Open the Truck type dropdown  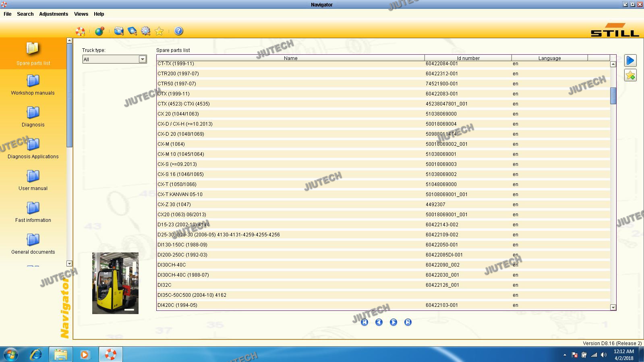114,59
